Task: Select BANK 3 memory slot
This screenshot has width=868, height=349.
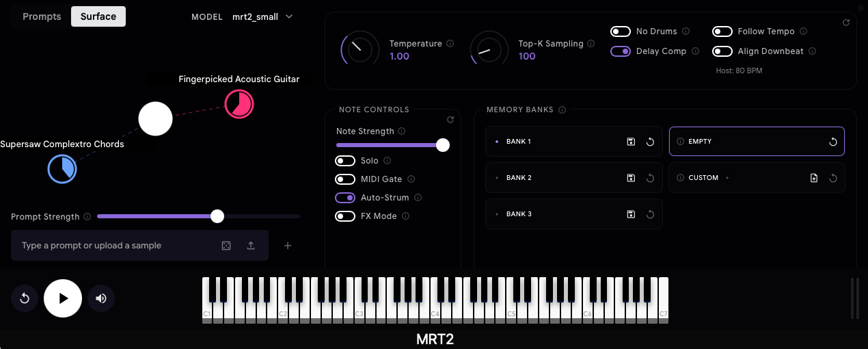Action: tap(574, 214)
